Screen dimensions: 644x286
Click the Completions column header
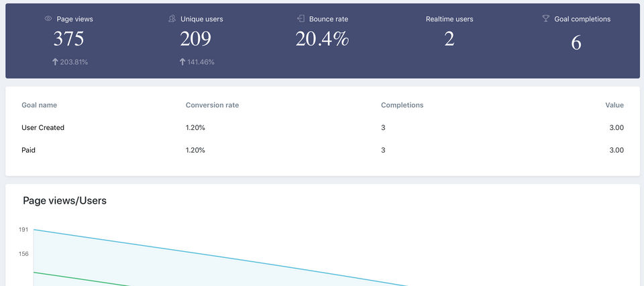point(402,105)
